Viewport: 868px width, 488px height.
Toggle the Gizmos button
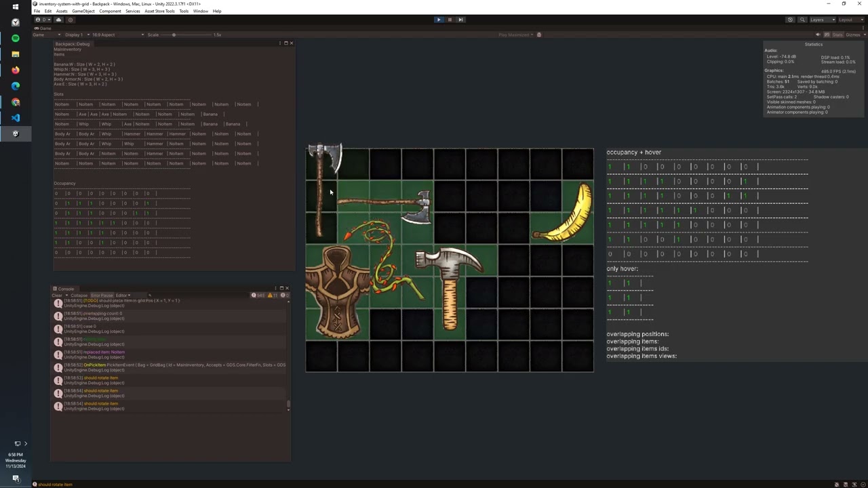pos(852,35)
